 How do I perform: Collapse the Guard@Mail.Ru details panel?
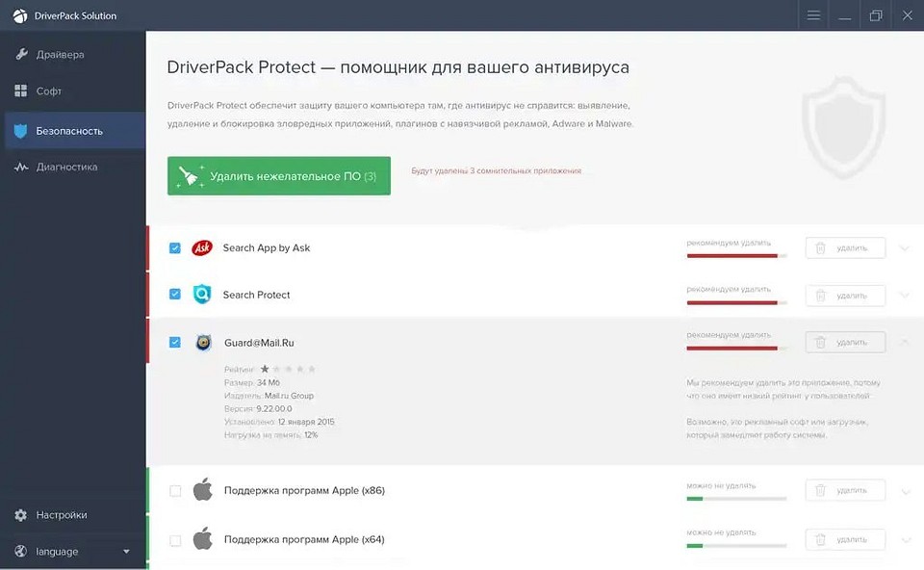pos(903,342)
